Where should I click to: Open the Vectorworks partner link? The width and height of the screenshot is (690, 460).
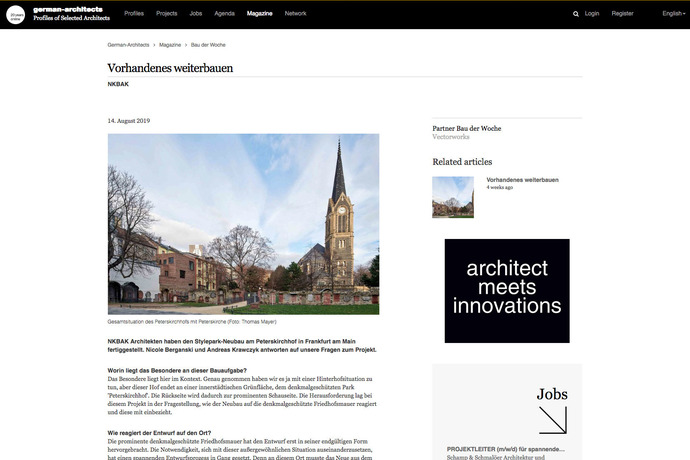[451, 137]
